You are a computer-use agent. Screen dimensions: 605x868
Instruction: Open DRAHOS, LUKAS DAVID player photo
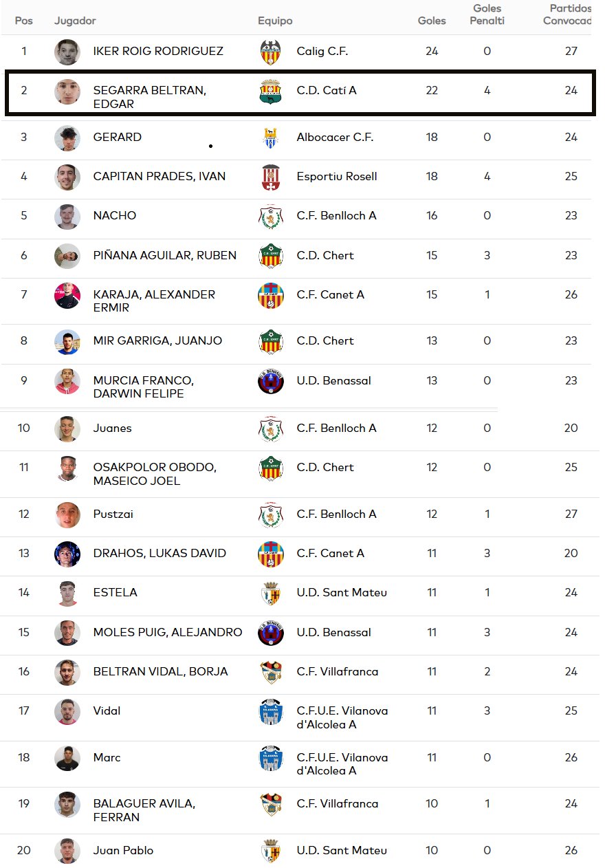coord(67,554)
